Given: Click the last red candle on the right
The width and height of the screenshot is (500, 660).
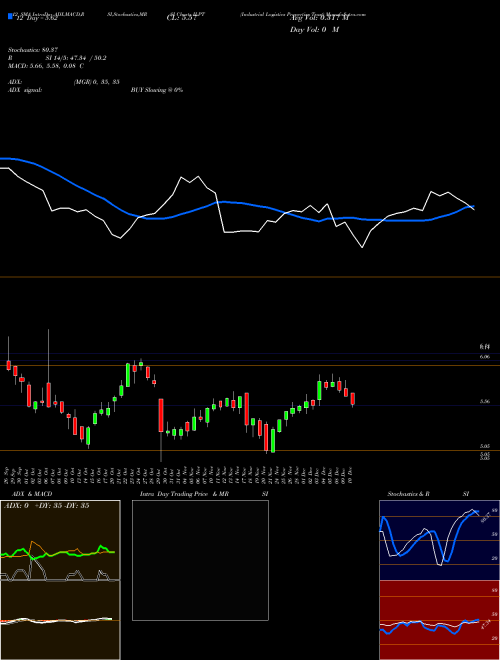Looking at the screenshot, I should click(x=353, y=399).
